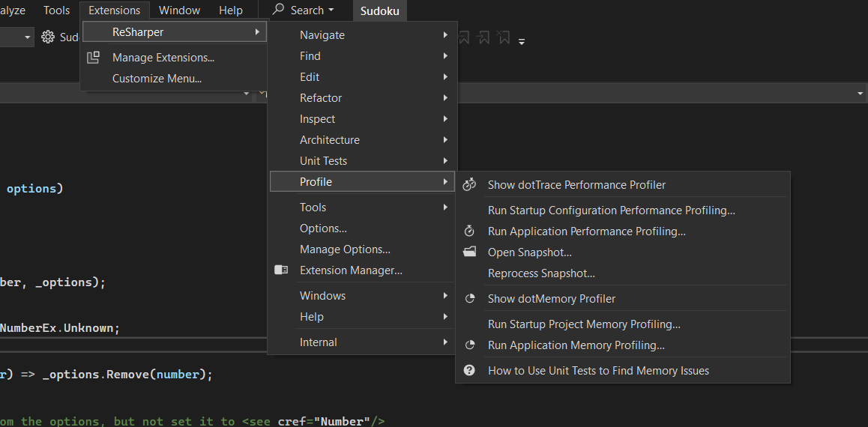This screenshot has height=427, width=868.
Task: Select the Windows menu item
Action: [363, 296]
